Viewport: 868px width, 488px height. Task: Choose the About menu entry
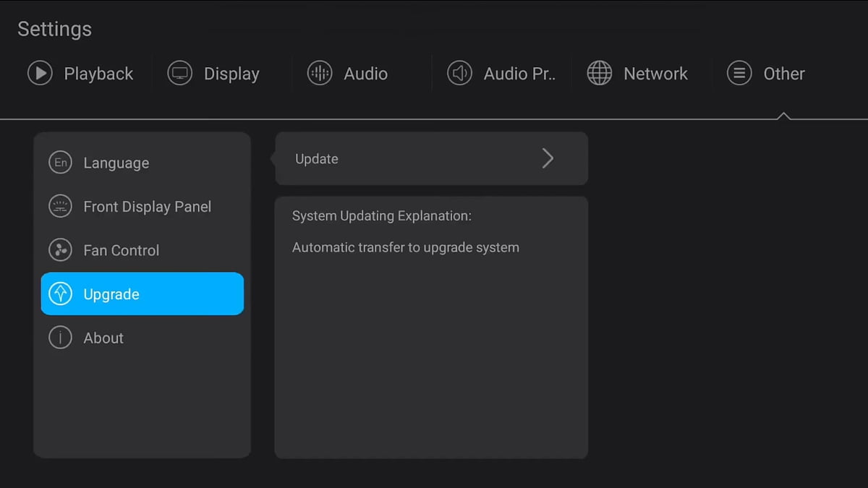(103, 338)
